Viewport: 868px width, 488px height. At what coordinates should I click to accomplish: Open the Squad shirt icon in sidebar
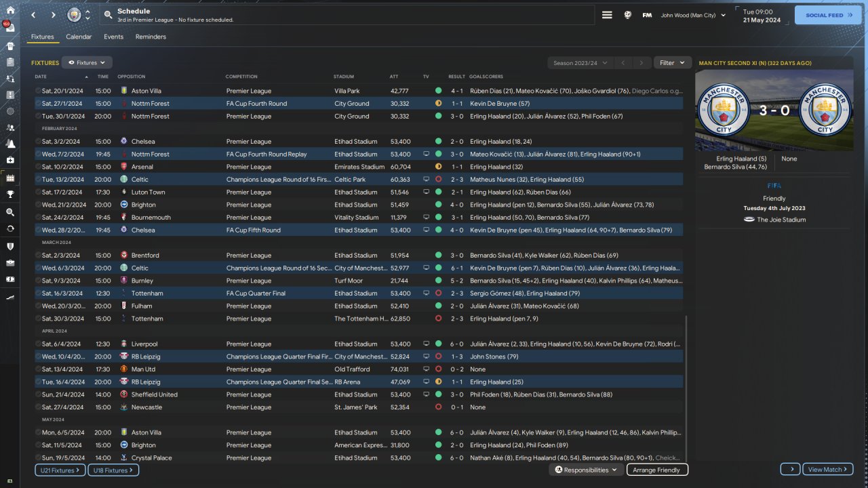pos(10,46)
